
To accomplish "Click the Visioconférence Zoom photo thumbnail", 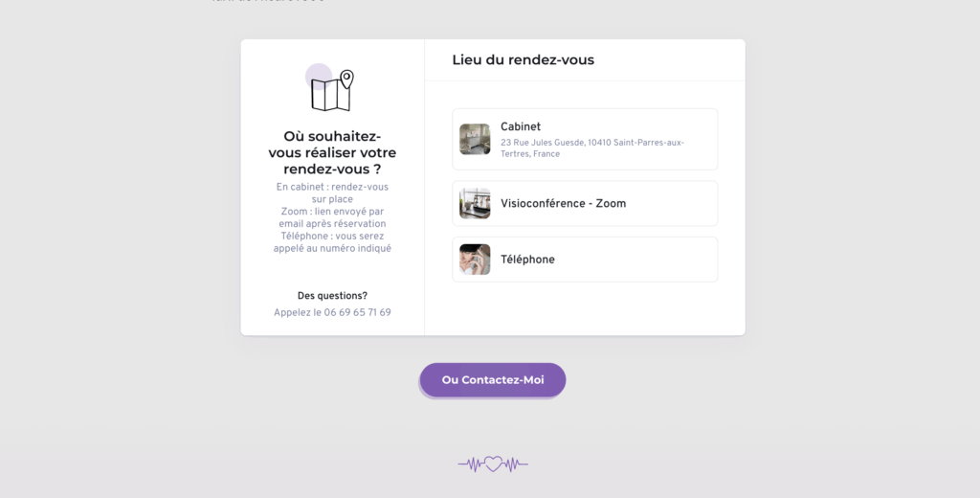I will pos(475,204).
